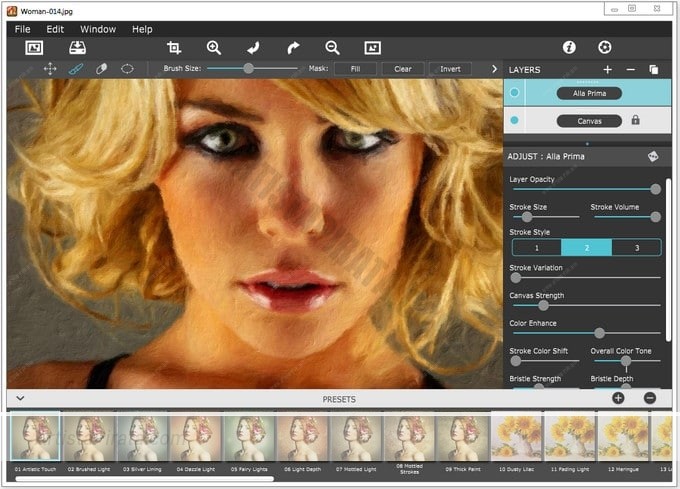Click the lock icon on Canvas layer
Viewport: 680px width, 489px height.
click(635, 120)
